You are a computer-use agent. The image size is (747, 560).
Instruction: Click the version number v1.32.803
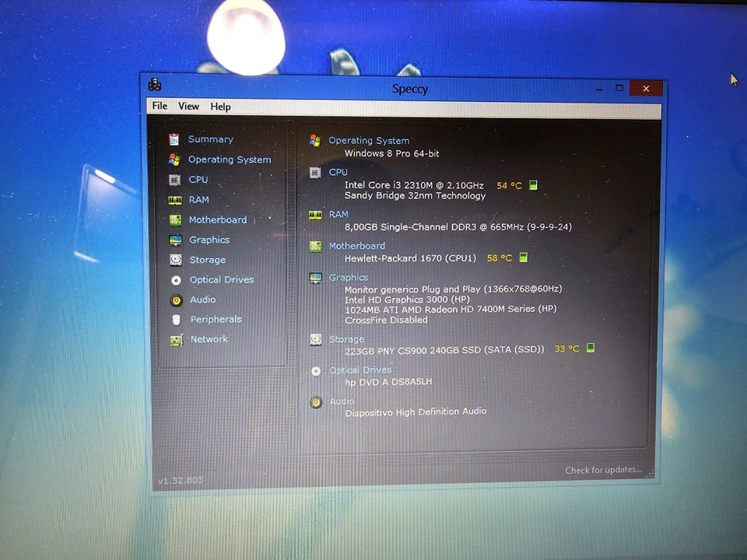(x=181, y=481)
